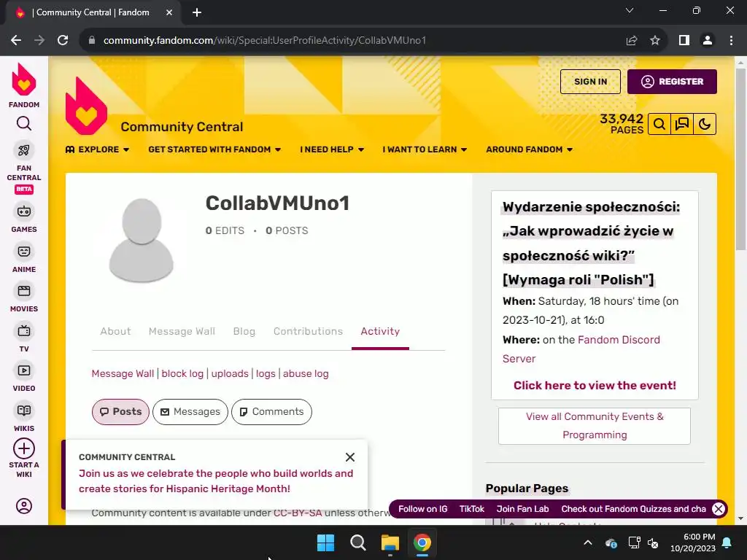
Task: Expand the Explore menu
Action: (97, 149)
